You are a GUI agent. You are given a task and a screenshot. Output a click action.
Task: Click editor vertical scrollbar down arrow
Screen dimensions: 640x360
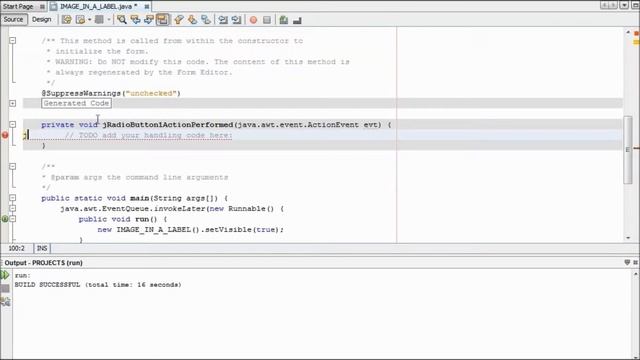pyautogui.click(x=628, y=238)
